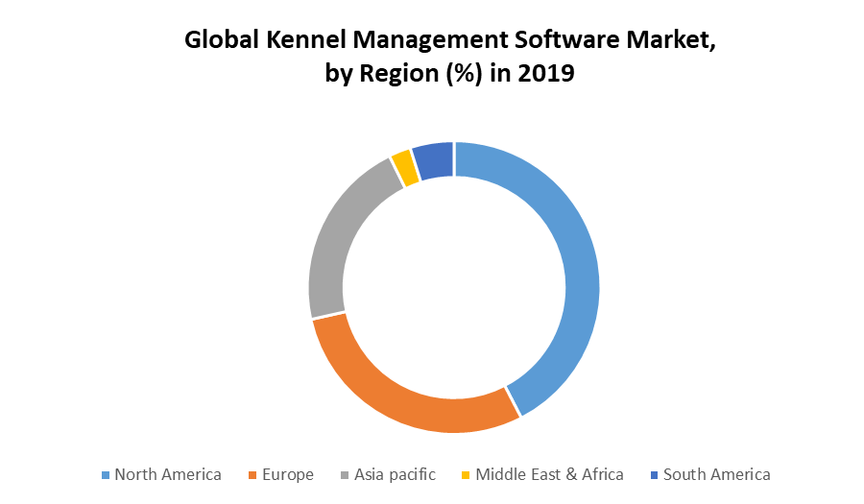Click the empty center of the donut chart
Image resolution: width=864 pixels, height=504 pixels.
[454, 286]
